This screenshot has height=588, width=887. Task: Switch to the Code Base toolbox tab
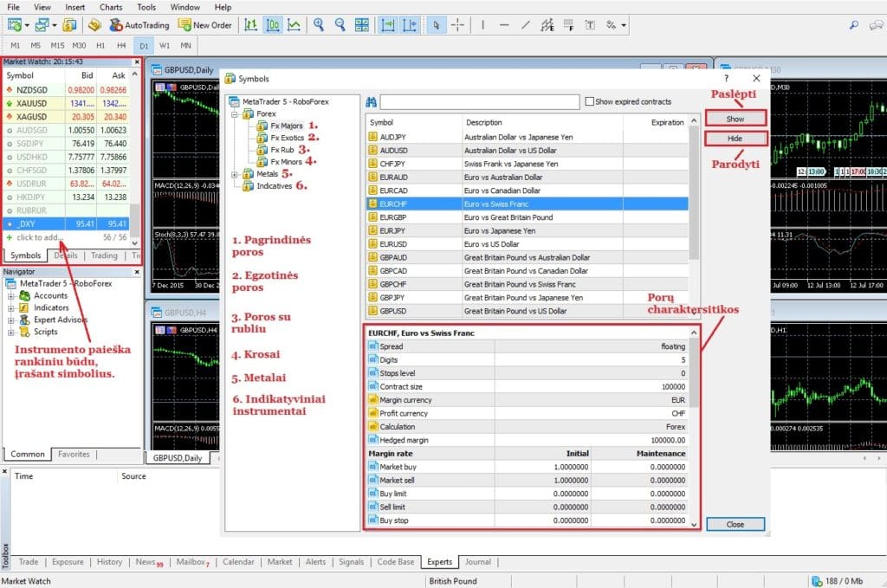(395, 562)
